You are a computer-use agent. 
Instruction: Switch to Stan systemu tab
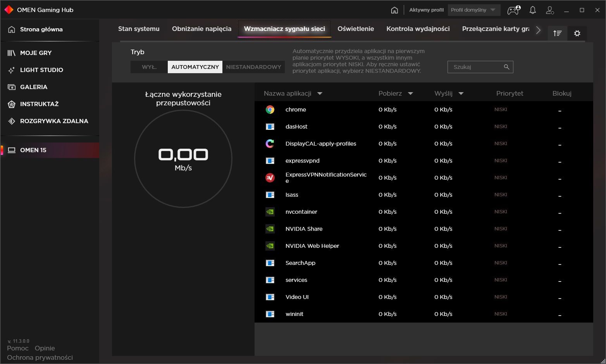(x=139, y=29)
